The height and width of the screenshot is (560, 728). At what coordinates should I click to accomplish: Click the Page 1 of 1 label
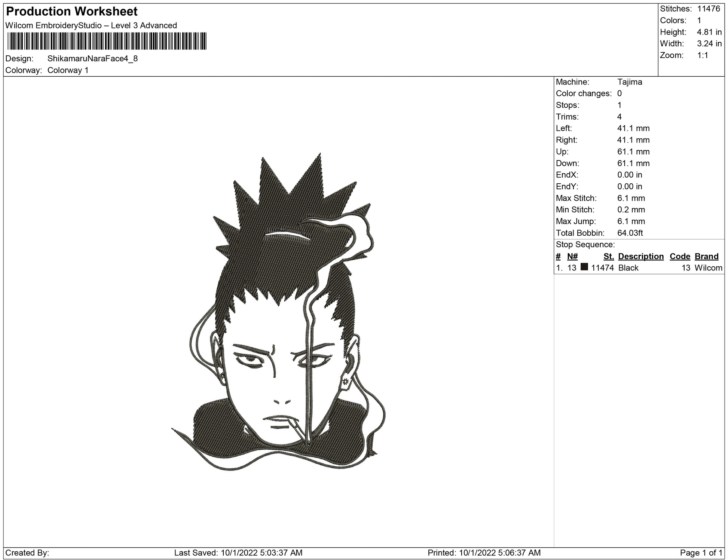pyautogui.click(x=701, y=553)
